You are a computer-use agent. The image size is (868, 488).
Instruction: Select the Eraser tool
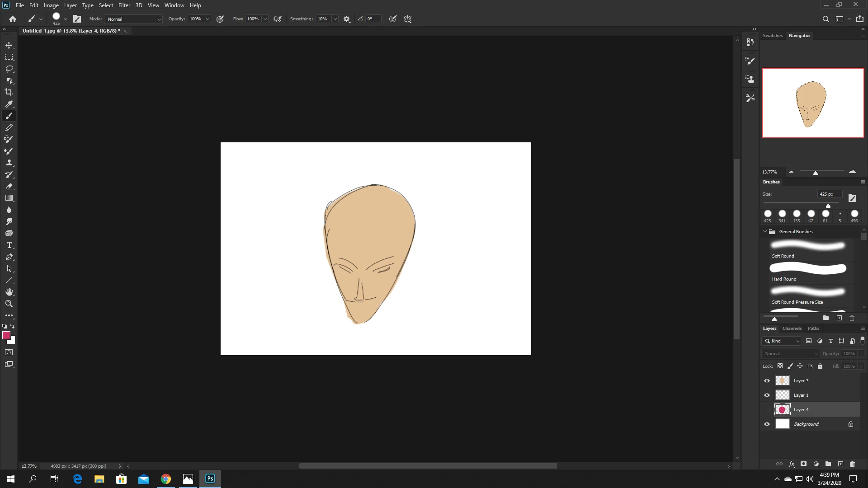pos(9,186)
